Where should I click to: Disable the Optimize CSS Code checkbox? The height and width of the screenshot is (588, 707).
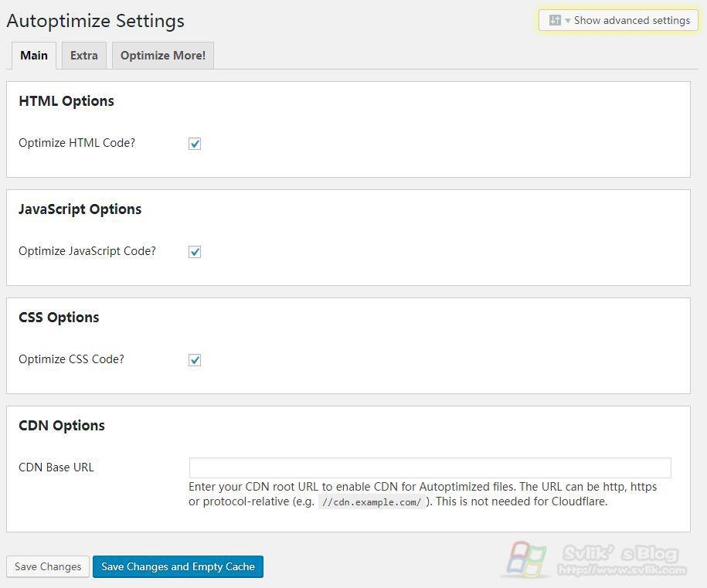(195, 360)
